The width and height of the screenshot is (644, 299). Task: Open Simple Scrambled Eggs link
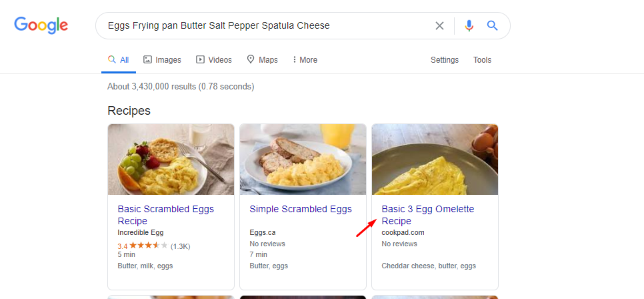click(301, 209)
